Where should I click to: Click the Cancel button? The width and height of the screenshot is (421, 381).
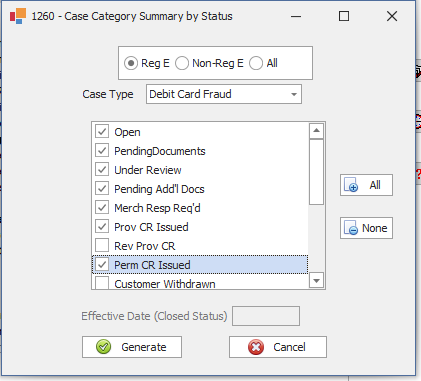coord(278,347)
